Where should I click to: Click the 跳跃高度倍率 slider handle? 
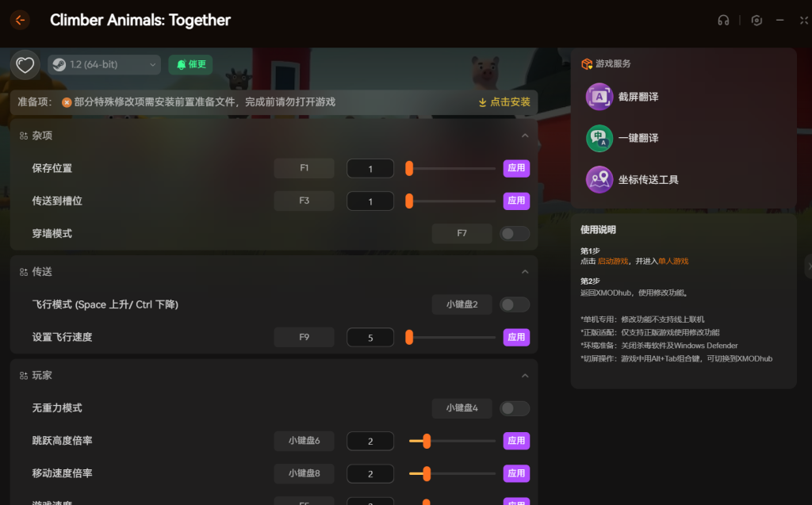point(427,441)
